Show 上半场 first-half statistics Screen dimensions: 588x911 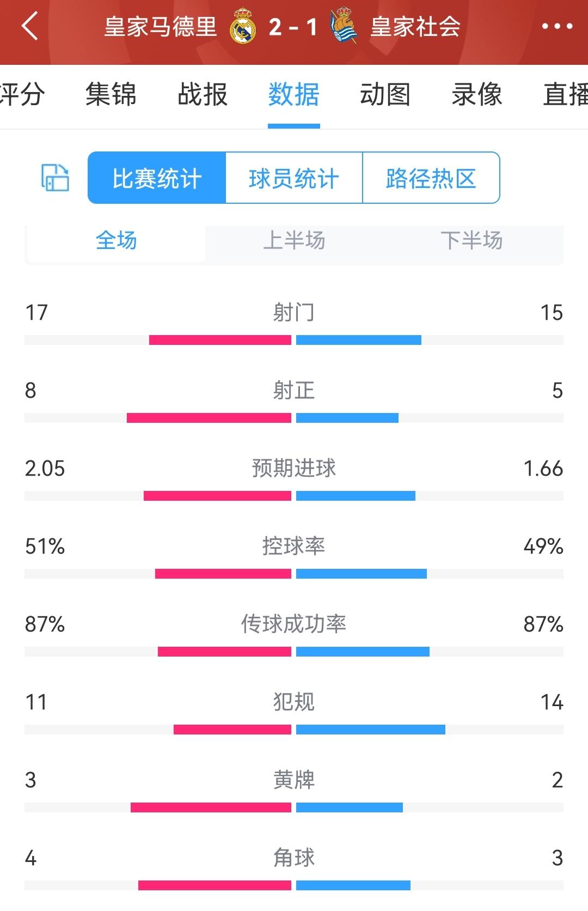point(294,240)
